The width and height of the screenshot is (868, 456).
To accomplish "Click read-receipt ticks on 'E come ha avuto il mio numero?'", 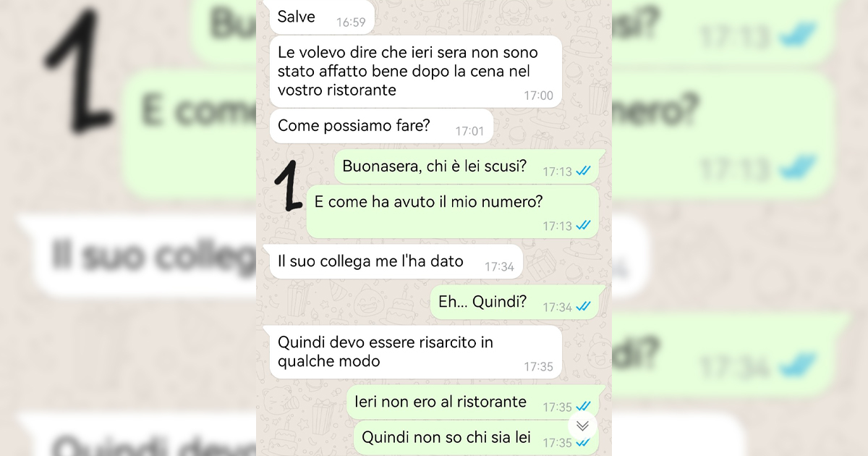I will [x=584, y=225].
